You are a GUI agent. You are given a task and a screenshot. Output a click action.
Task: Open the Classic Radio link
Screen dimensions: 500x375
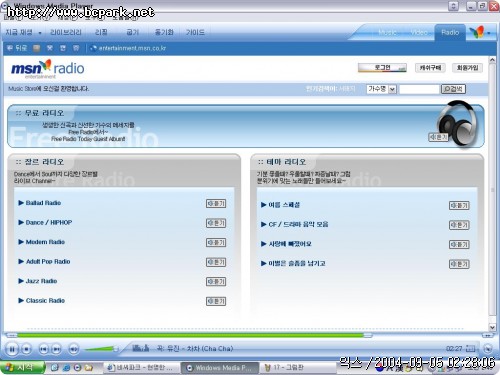45,300
